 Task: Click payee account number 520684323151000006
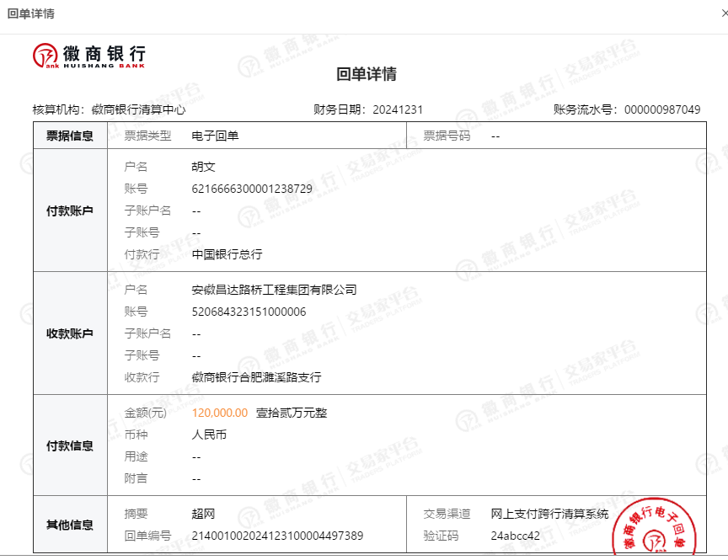coord(249,312)
